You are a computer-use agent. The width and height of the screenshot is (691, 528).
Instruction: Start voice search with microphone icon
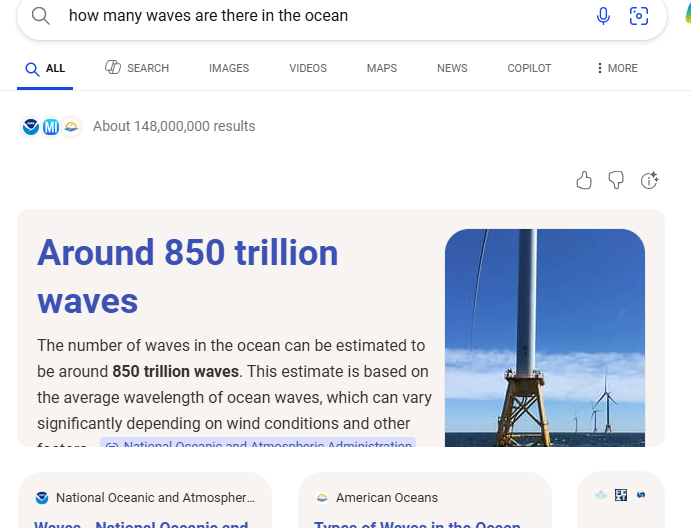[603, 16]
